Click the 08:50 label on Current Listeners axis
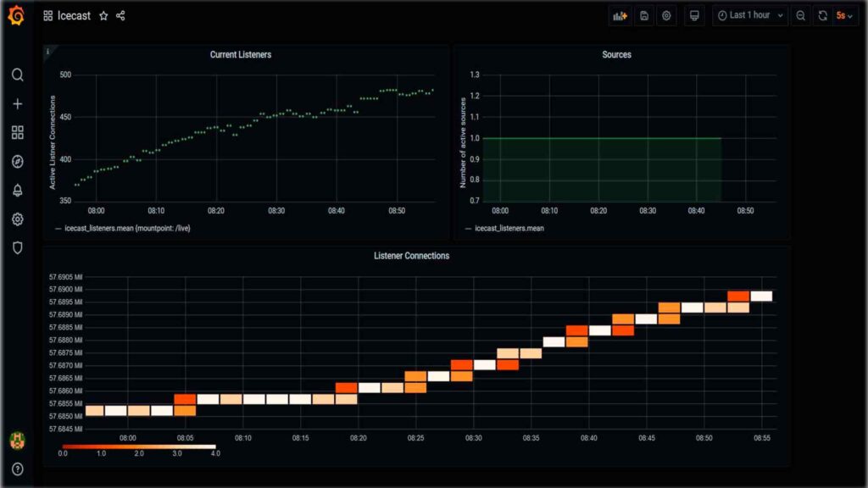 [397, 211]
